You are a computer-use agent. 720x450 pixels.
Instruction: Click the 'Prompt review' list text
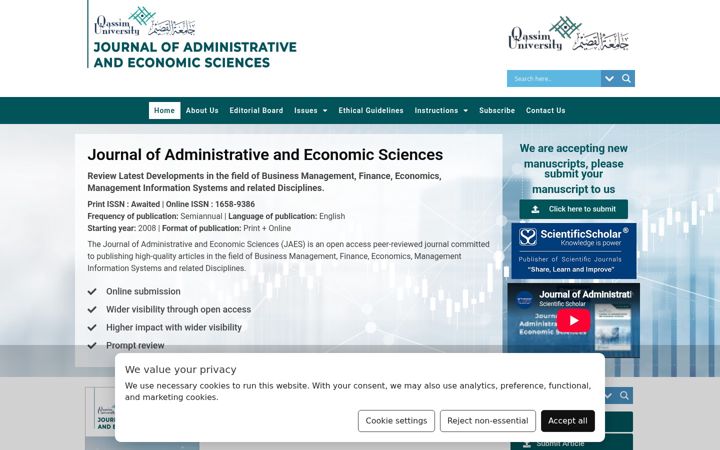[x=135, y=346]
